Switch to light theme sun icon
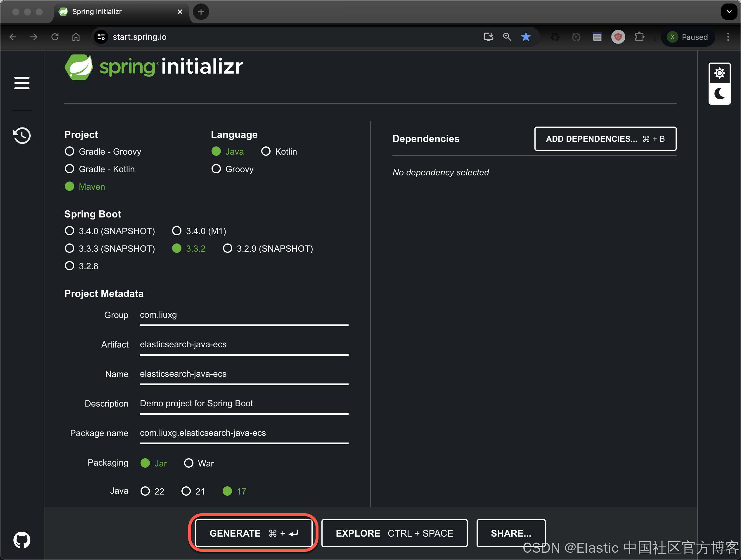Image resolution: width=741 pixels, height=560 pixels. pos(719,73)
